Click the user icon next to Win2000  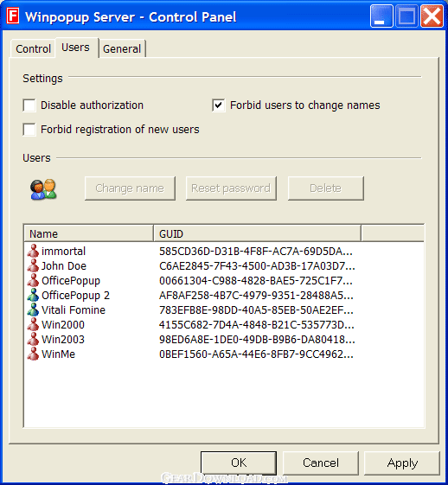point(33,324)
